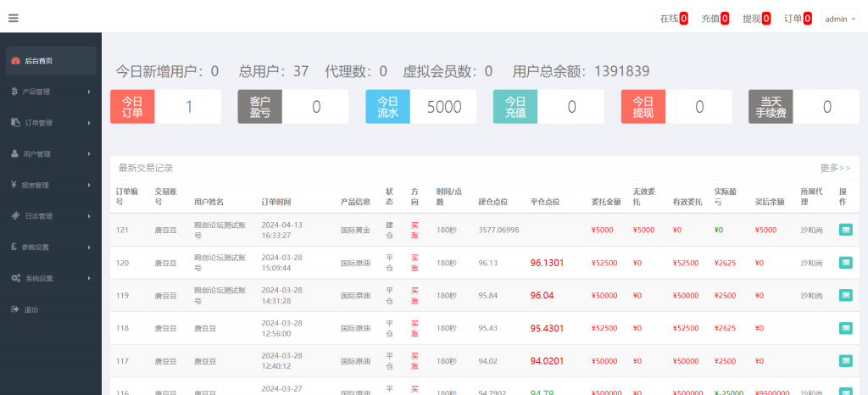Click the 客户盈亏 stat card

click(292, 107)
